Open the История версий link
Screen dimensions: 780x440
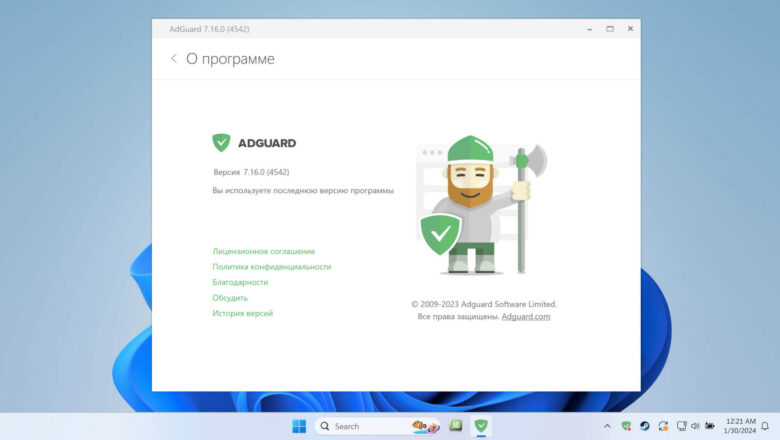pyautogui.click(x=243, y=313)
